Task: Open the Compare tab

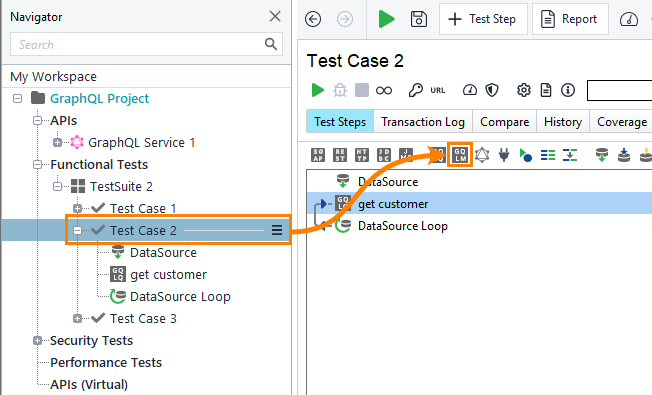Action: (504, 121)
